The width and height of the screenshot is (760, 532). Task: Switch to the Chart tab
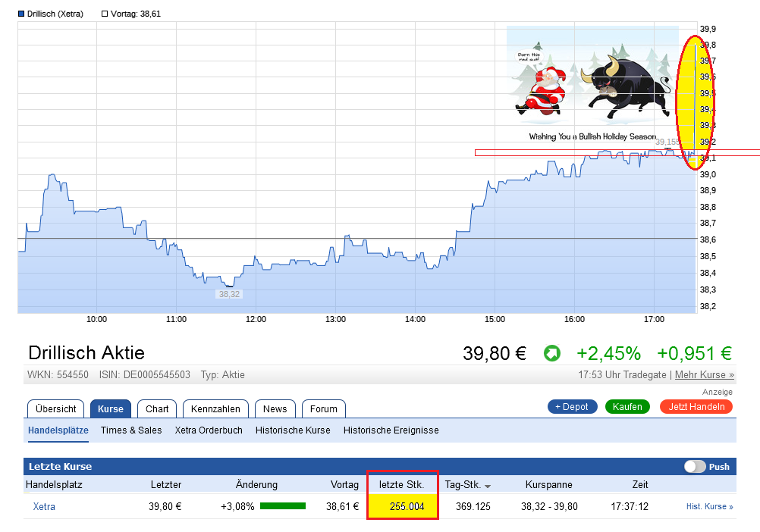[x=157, y=409]
